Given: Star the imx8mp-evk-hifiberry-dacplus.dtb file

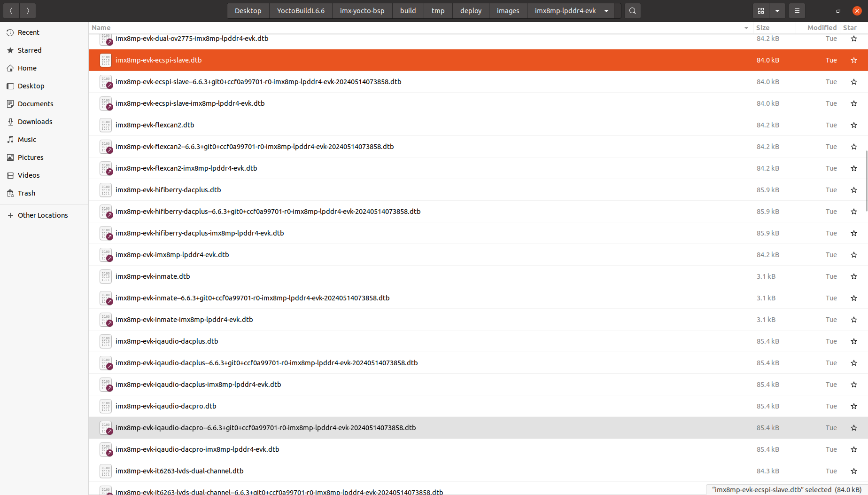Looking at the screenshot, I should point(853,190).
